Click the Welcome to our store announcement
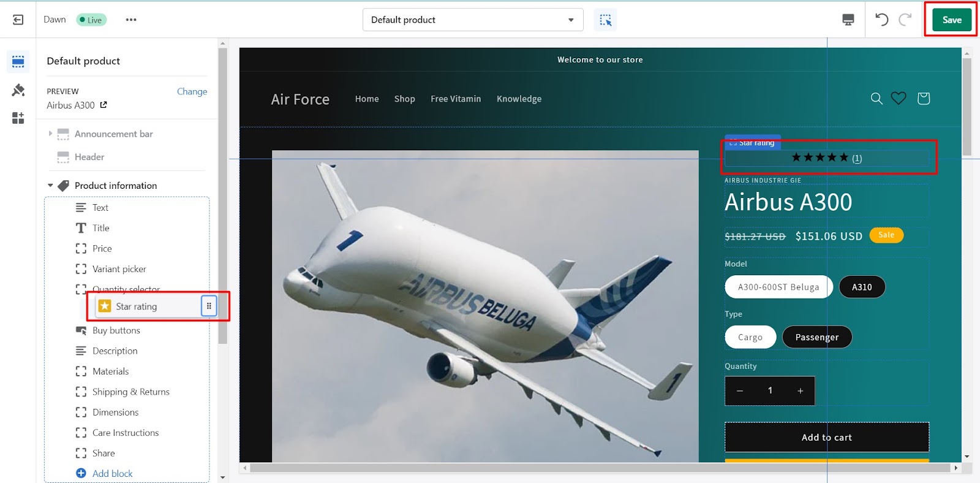The width and height of the screenshot is (980, 483). (600, 59)
